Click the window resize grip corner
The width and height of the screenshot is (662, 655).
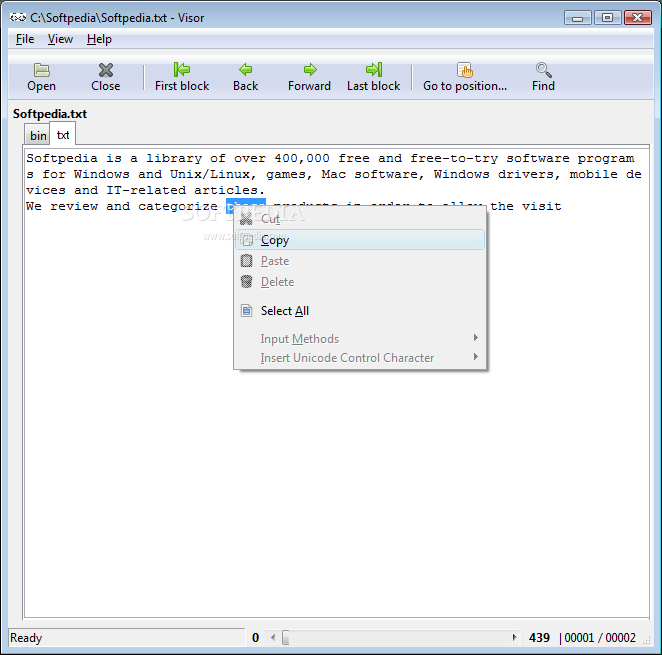coord(646,640)
